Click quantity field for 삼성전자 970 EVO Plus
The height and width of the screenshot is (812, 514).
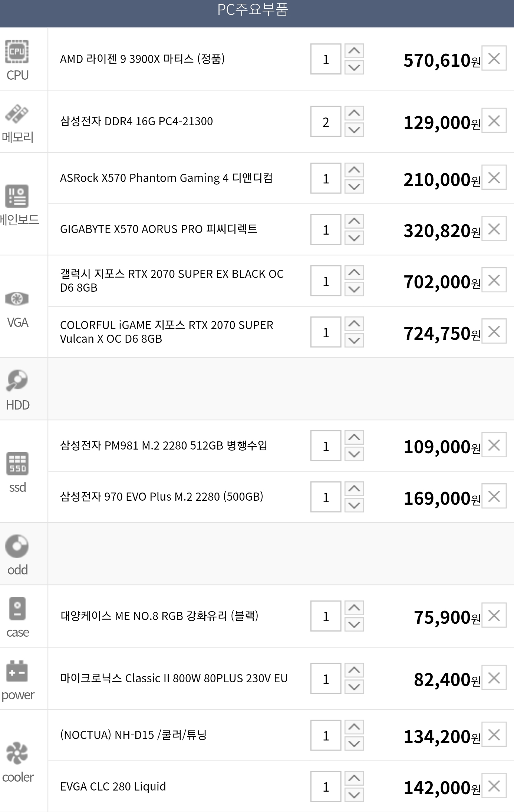pyautogui.click(x=326, y=497)
